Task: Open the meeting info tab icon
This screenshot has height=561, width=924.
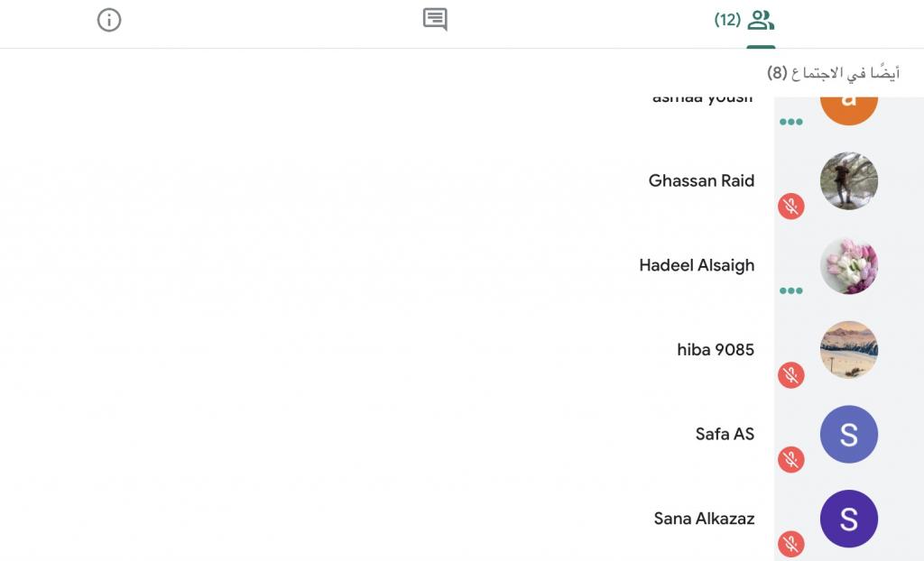Action: click(x=109, y=20)
